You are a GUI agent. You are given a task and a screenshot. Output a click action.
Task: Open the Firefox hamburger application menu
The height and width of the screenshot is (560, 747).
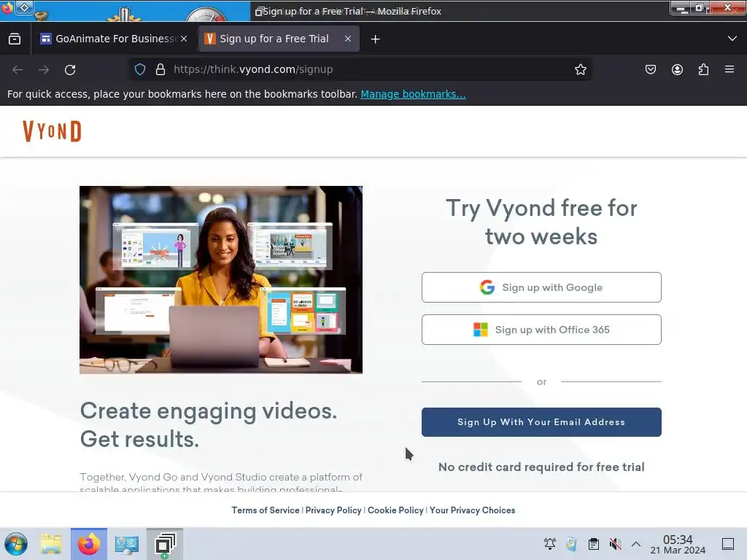tap(729, 69)
